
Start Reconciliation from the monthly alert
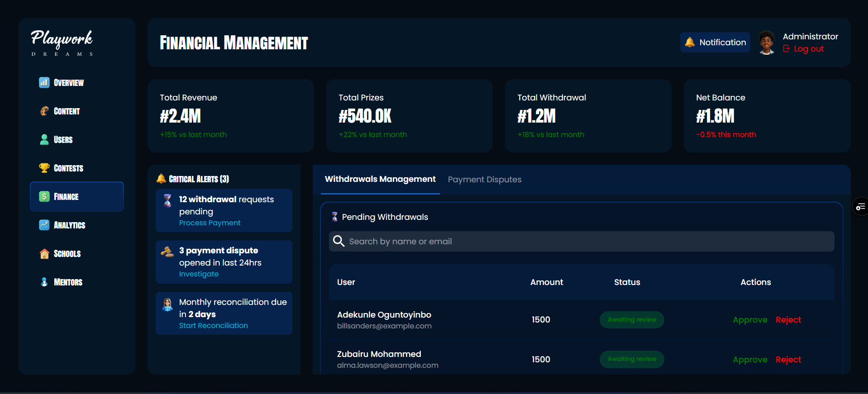(213, 326)
